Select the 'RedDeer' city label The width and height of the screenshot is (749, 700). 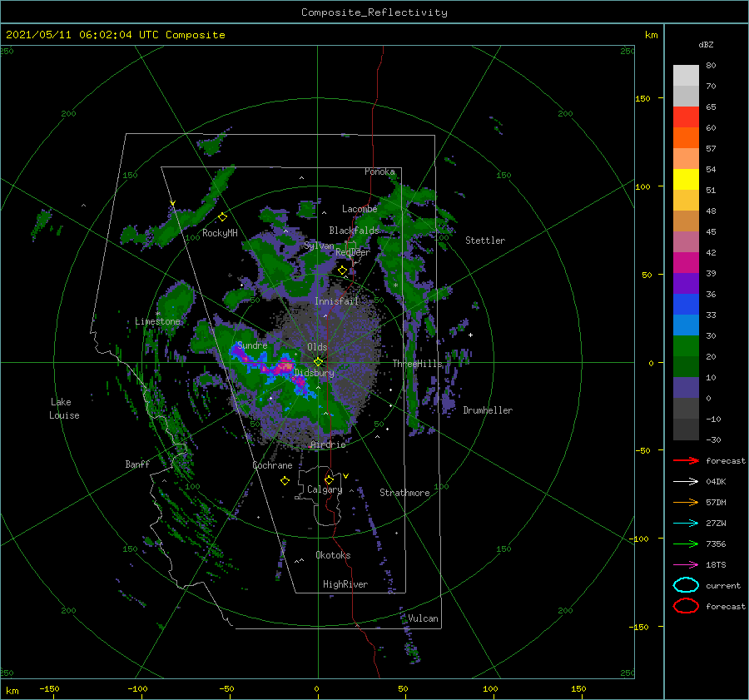coord(353,252)
